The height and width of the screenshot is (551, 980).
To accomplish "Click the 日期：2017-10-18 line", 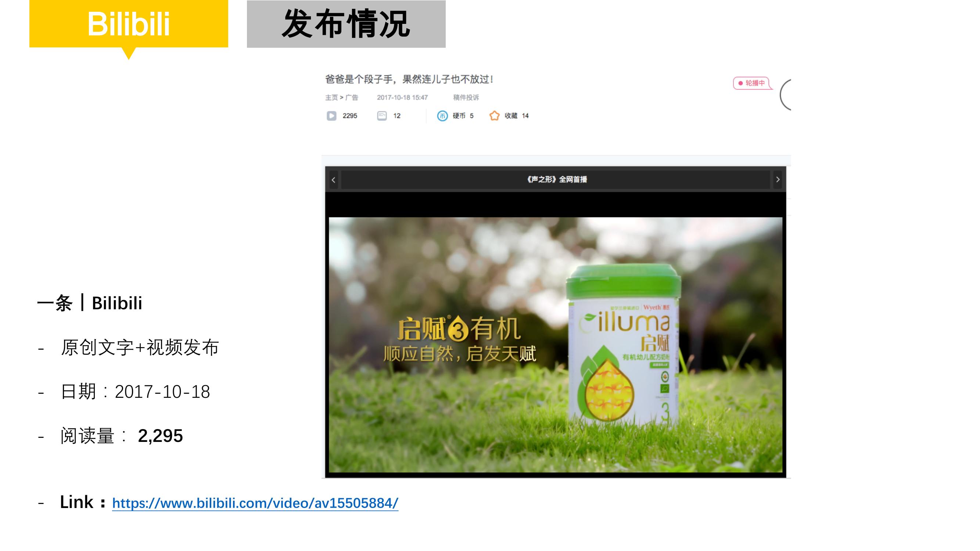I will tap(135, 392).
